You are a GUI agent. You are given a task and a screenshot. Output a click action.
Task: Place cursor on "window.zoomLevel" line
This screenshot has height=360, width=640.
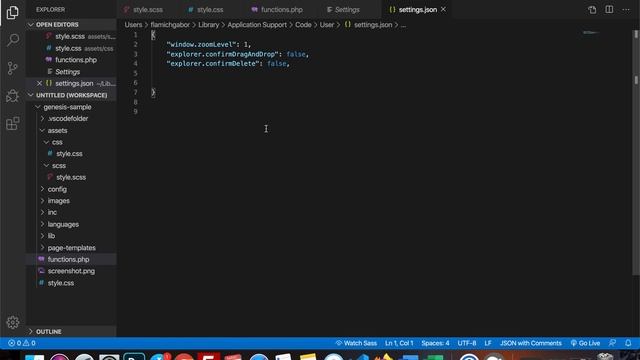point(209,44)
